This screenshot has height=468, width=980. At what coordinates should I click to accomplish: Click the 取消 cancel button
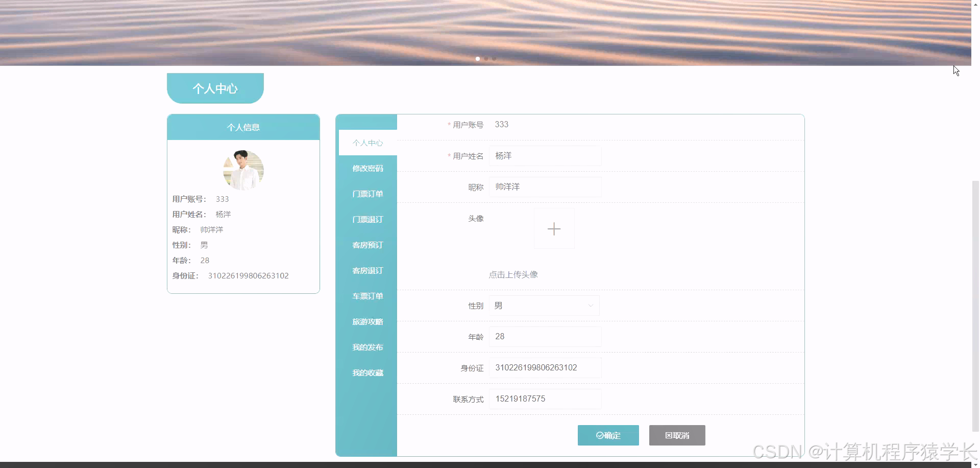[677, 435]
